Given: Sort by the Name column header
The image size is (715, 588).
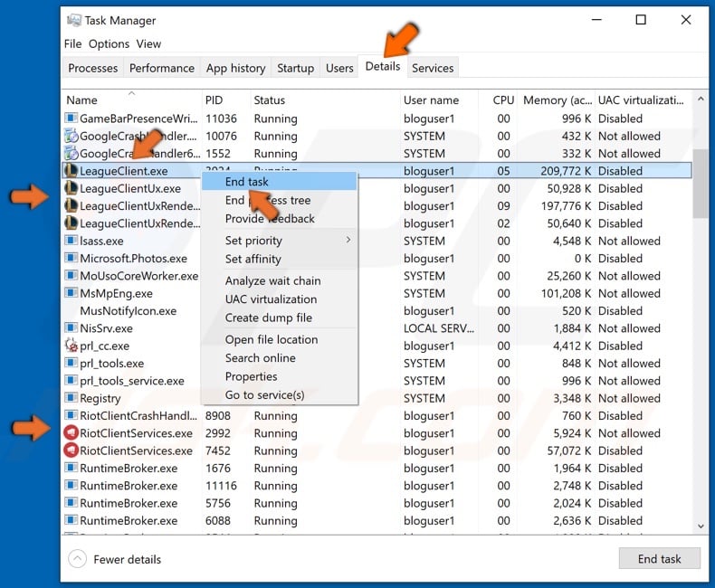Looking at the screenshot, I should (x=132, y=100).
